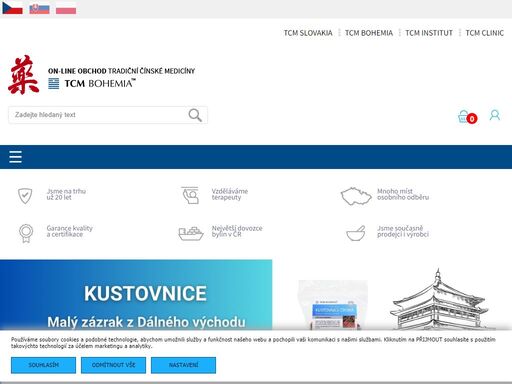Image resolution: width=512 pixels, height=384 pixels.
Task: Click 'Garance kvality a certifikace' text
Action: click(x=69, y=231)
